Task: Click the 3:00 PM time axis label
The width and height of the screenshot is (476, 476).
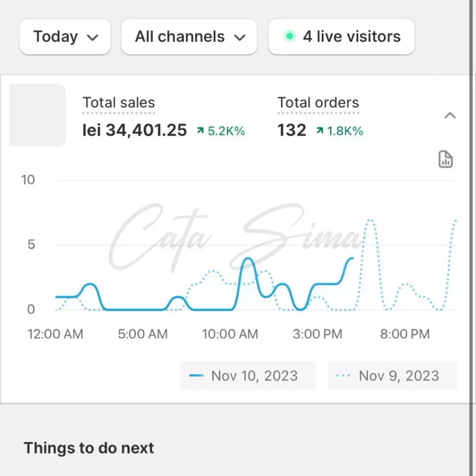Action: [x=317, y=334]
